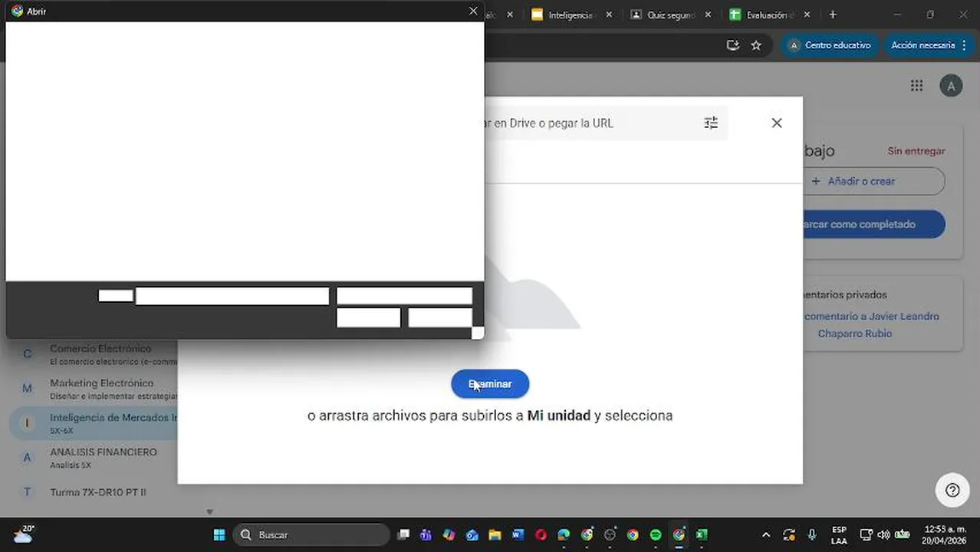The height and width of the screenshot is (552, 980).
Task: Click the taskbar Buscar search box
Action: tap(311, 534)
